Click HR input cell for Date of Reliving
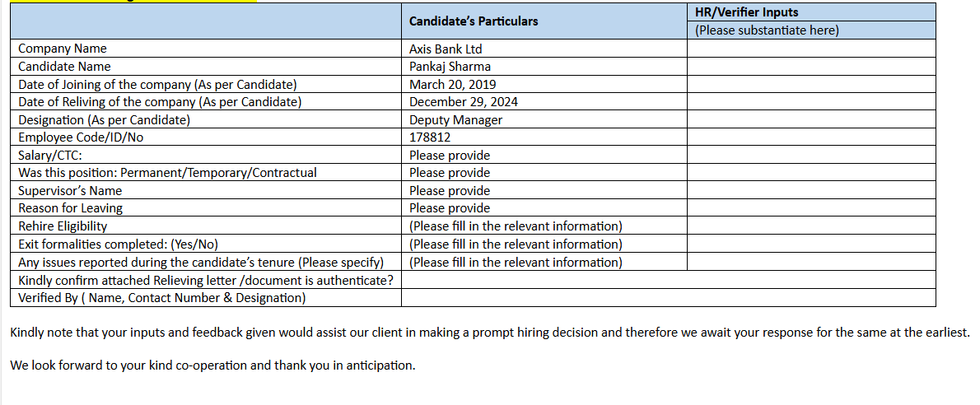The image size is (980, 405). click(811, 102)
